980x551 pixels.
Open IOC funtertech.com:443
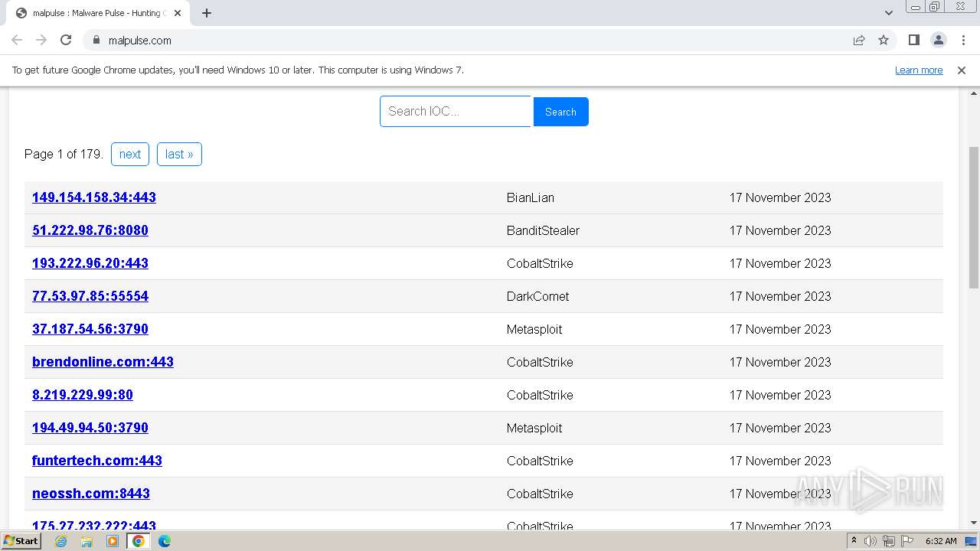pos(97,461)
